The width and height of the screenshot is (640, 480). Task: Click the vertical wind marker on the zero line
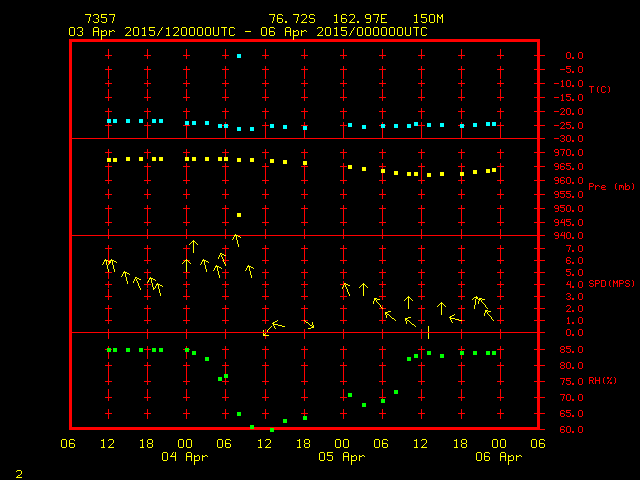tap(428, 332)
